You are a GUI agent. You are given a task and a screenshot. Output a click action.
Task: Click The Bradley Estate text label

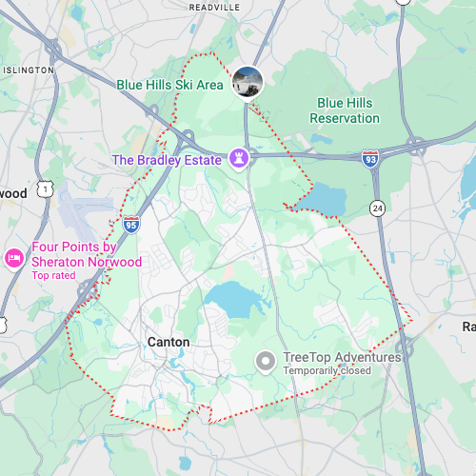167,160
